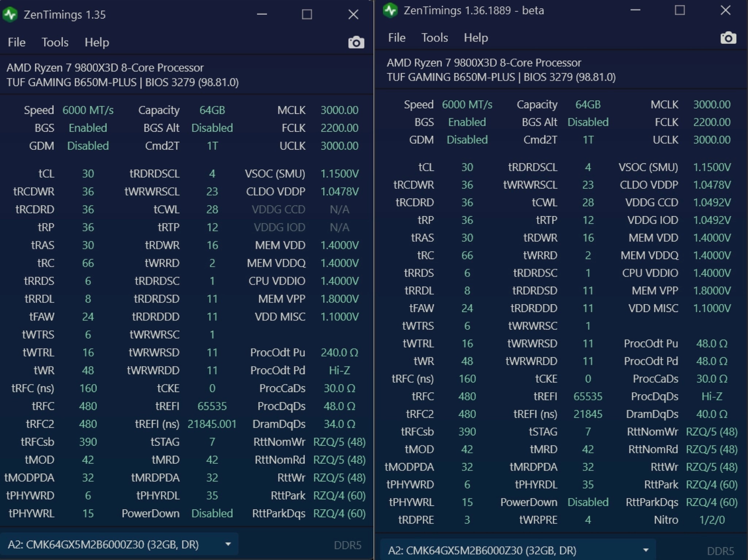The image size is (748, 560).
Task: Click ZenTimings 1.35 app logo icon
Action: pyautogui.click(x=11, y=15)
